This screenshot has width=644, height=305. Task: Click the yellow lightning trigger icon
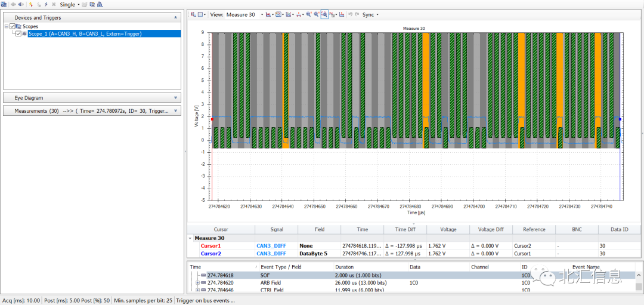click(30, 4)
